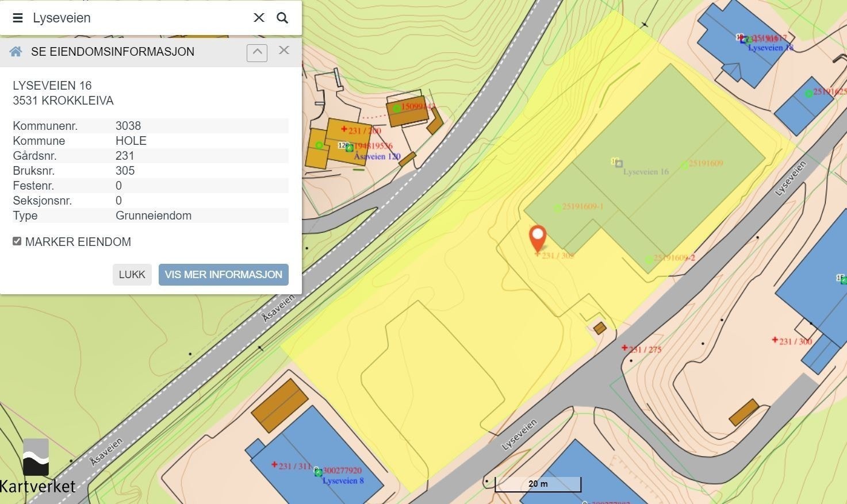
Task: Click the Kommune value HOLE
Action: pos(131,141)
